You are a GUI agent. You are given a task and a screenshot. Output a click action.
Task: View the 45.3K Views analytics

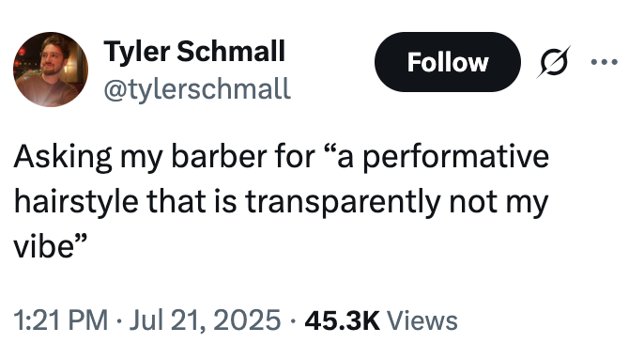pyautogui.click(x=381, y=320)
